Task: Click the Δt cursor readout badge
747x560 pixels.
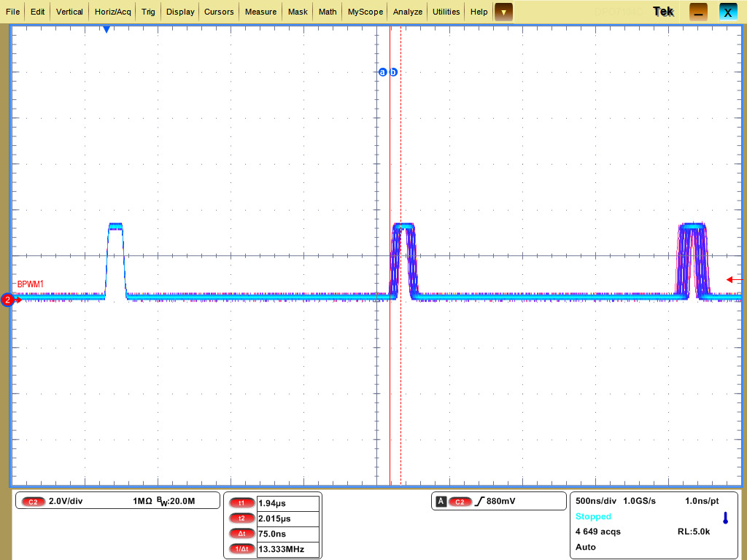Action: [x=241, y=534]
